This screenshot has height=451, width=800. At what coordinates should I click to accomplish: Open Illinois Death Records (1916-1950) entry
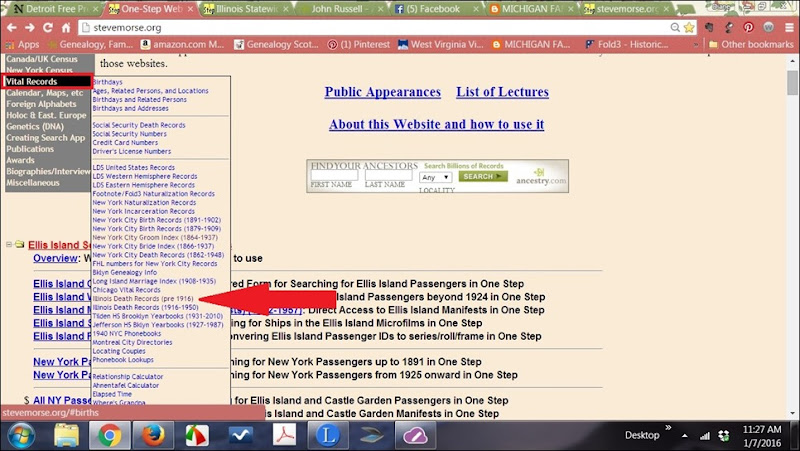point(145,307)
